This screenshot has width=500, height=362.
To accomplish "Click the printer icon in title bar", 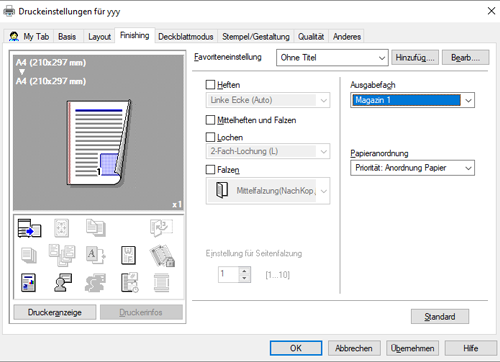I will click(9, 11).
